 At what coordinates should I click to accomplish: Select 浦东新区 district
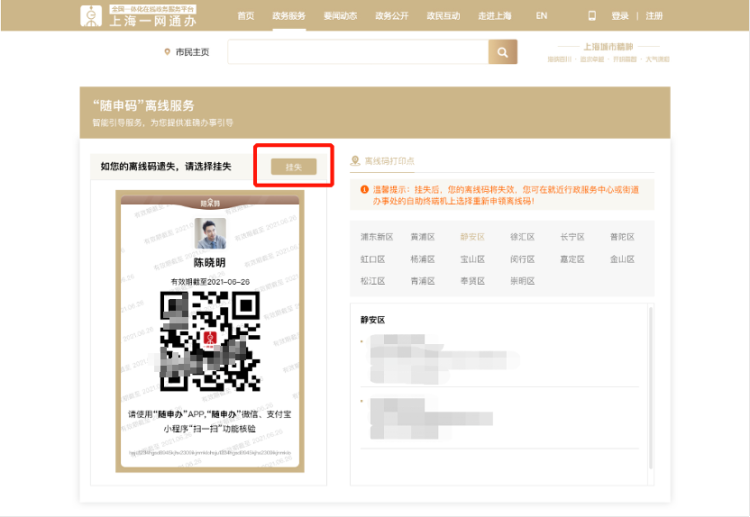click(x=377, y=237)
